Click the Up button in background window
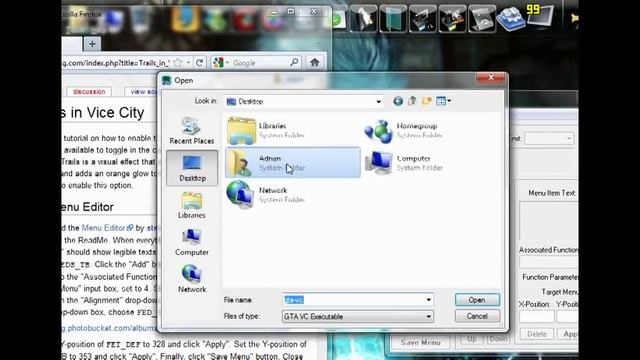This screenshot has height=360, width=640. 472,339
